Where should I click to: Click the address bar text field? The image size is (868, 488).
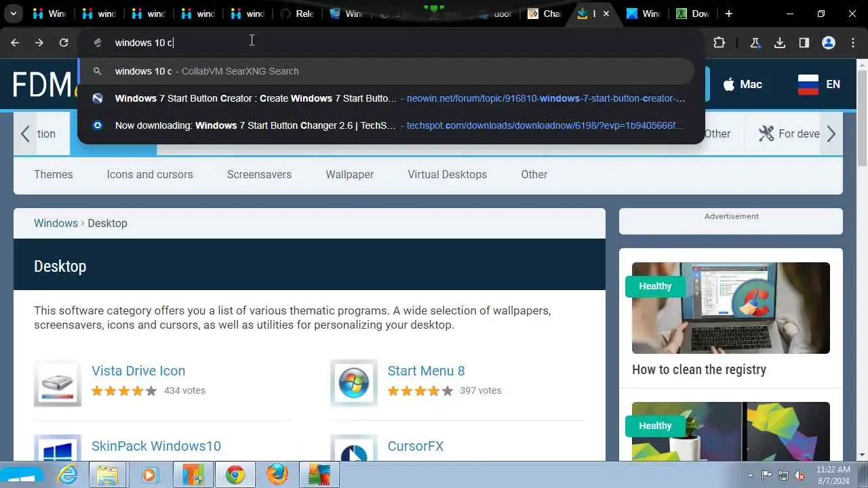pyautogui.click(x=390, y=43)
